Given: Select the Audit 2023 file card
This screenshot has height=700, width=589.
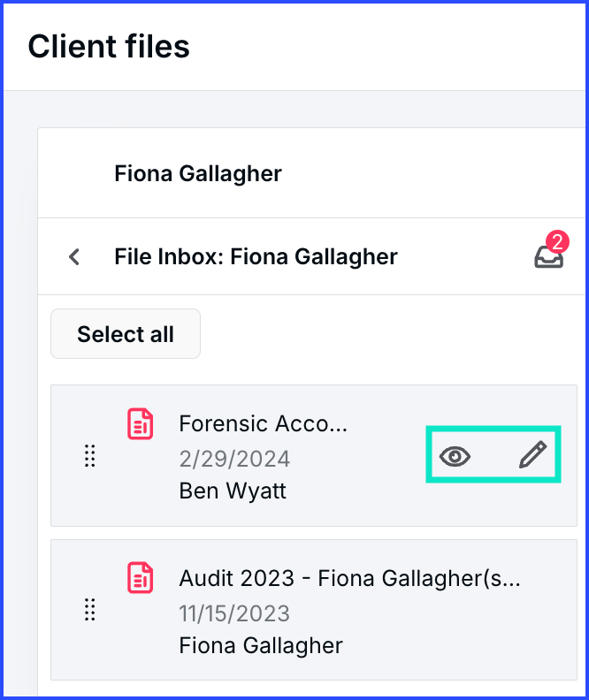Looking at the screenshot, I should coord(314,609).
